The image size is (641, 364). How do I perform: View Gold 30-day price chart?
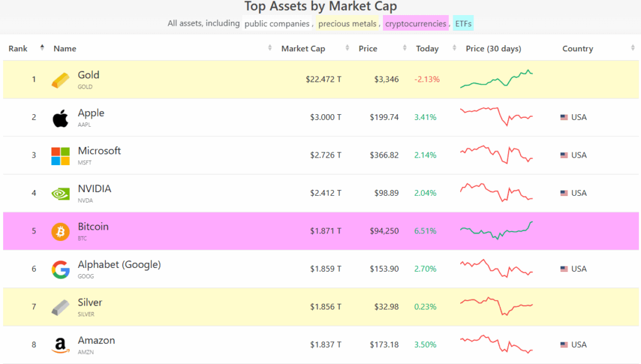[x=496, y=79]
